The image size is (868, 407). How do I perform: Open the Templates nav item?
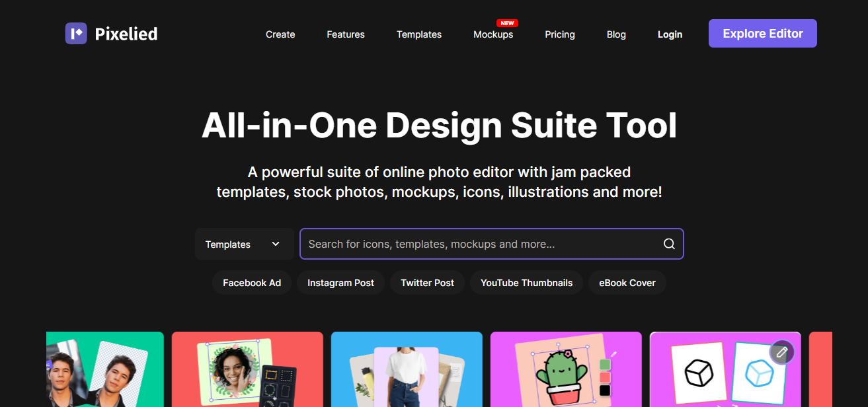[x=419, y=34]
